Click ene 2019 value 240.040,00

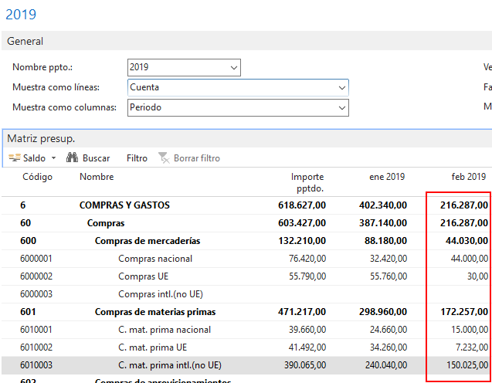click(386, 365)
